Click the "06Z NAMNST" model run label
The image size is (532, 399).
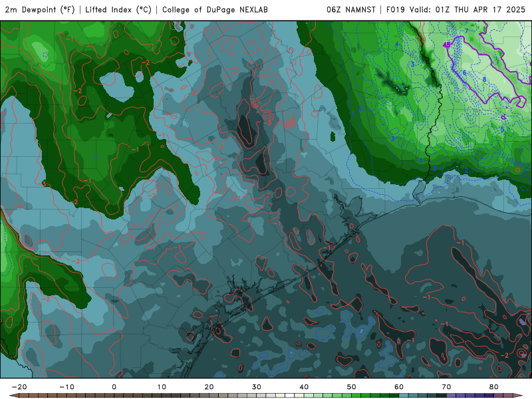pyautogui.click(x=351, y=9)
